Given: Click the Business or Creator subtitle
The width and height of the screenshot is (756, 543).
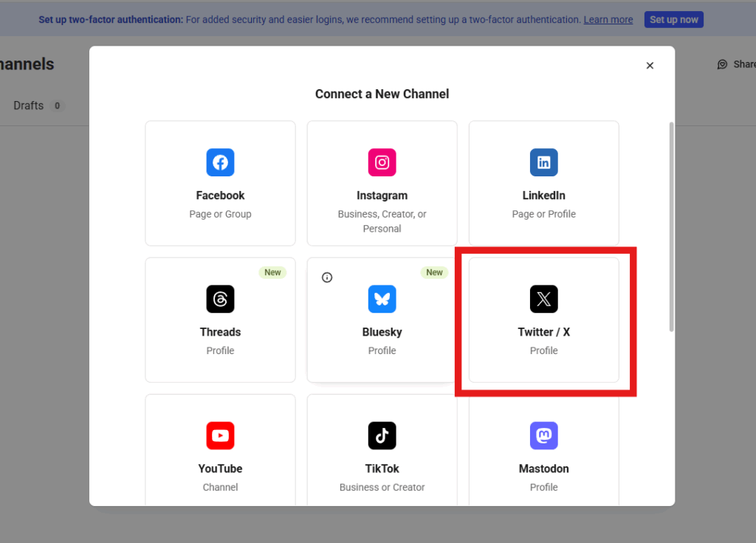Looking at the screenshot, I should pos(382,487).
